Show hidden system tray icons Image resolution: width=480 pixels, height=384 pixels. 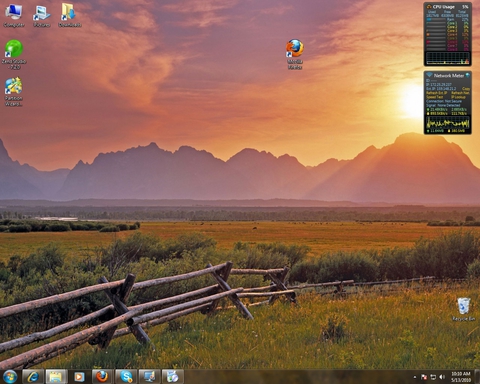(415, 377)
